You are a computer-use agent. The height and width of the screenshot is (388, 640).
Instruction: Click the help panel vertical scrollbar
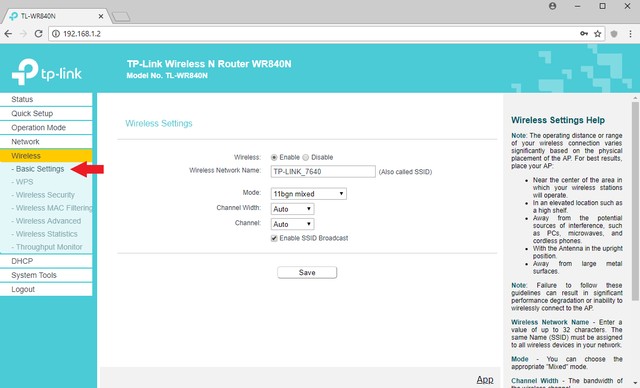pyautogui.click(x=635, y=200)
